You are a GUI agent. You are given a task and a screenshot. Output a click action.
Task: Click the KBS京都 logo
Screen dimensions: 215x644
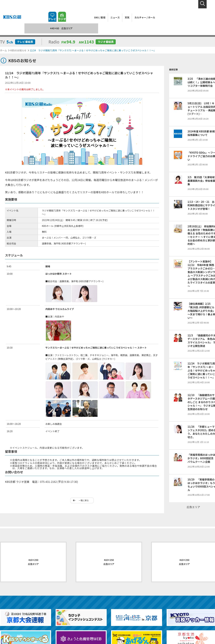tap(12, 17)
